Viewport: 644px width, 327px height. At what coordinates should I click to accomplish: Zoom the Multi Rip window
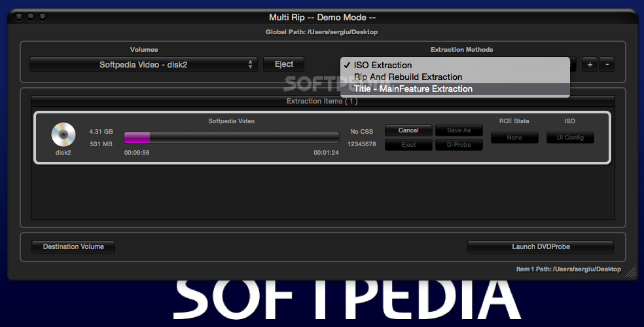coord(43,17)
